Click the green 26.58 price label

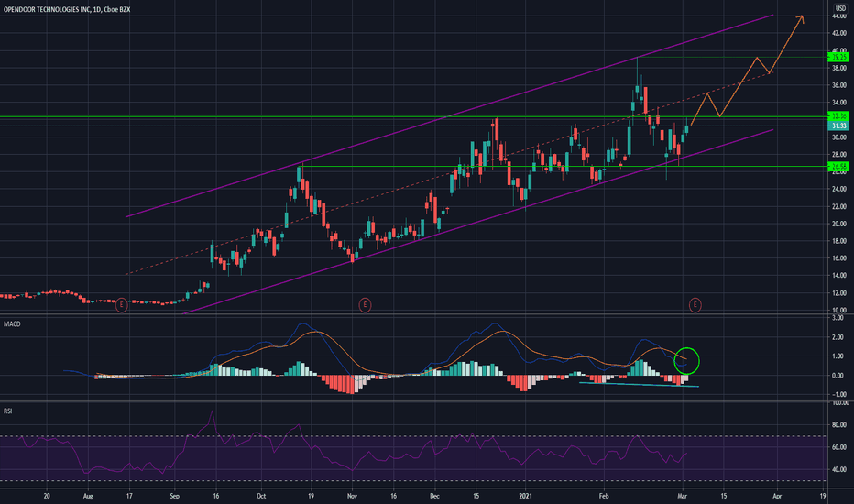coord(838,166)
